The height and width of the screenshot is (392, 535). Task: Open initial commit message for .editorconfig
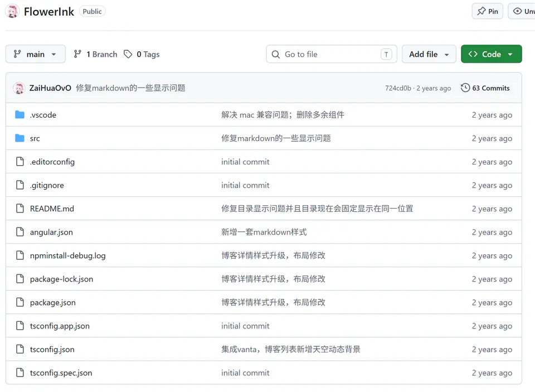(x=245, y=162)
